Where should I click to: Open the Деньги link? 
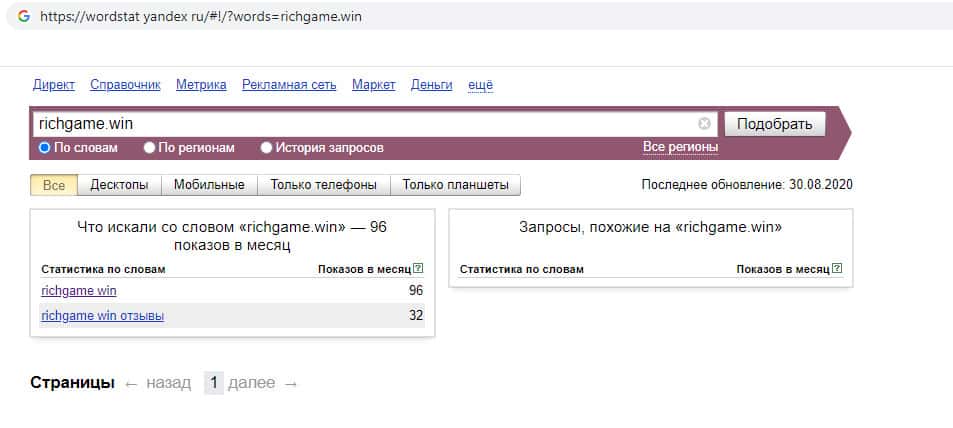pos(432,85)
